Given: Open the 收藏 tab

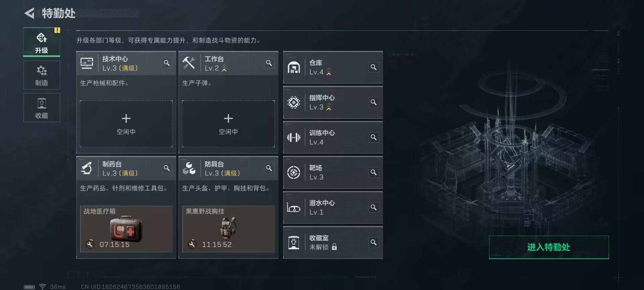Looking at the screenshot, I should click(42, 108).
